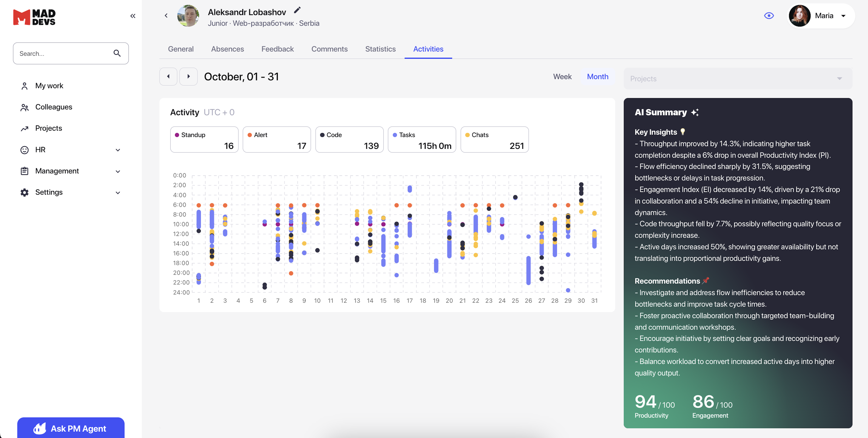Click the search magnifier icon
868x438 pixels.
(117, 53)
